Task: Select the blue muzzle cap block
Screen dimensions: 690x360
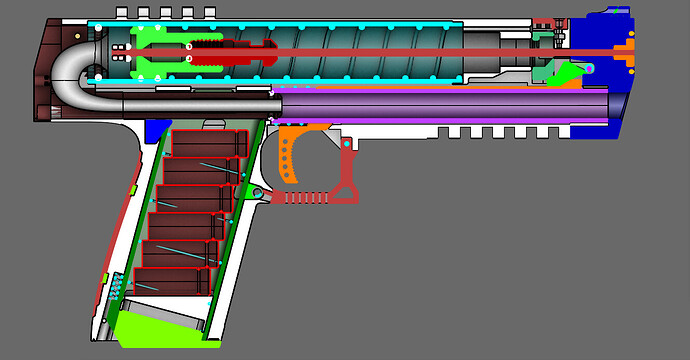Action: point(601,70)
